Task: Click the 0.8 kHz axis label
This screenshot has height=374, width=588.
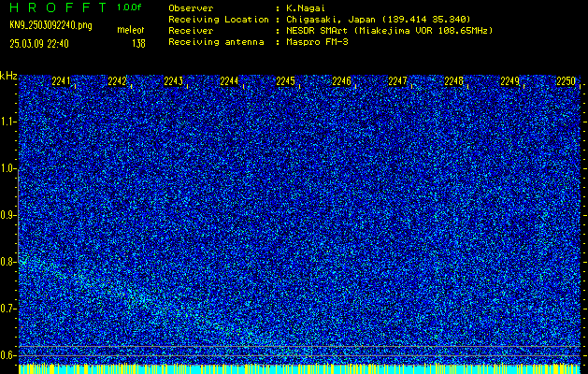Action: click(x=8, y=262)
